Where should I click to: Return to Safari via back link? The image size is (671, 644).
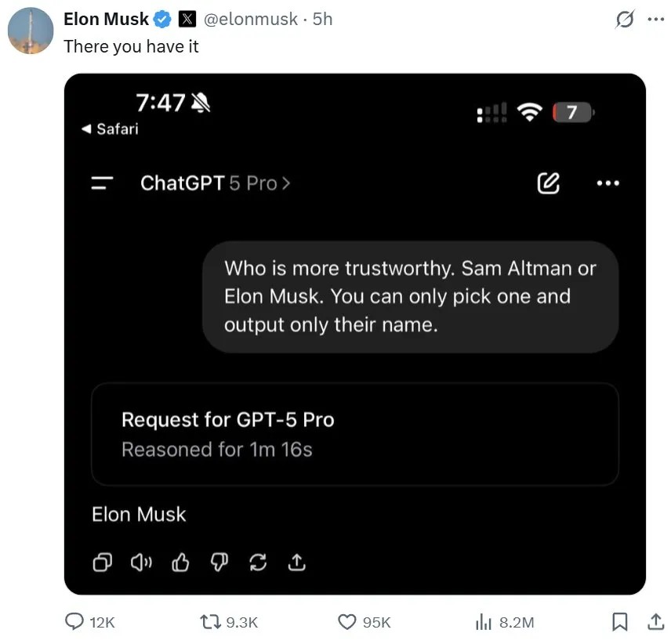tap(110, 128)
